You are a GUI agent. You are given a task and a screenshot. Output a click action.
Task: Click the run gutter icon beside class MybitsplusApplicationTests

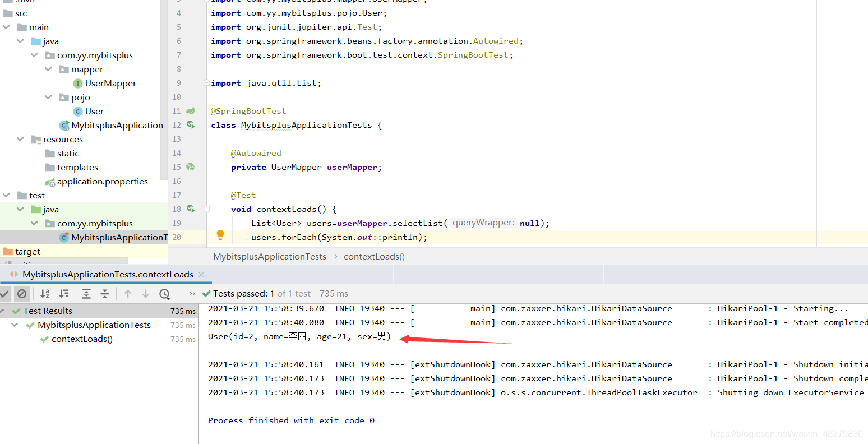(x=191, y=125)
